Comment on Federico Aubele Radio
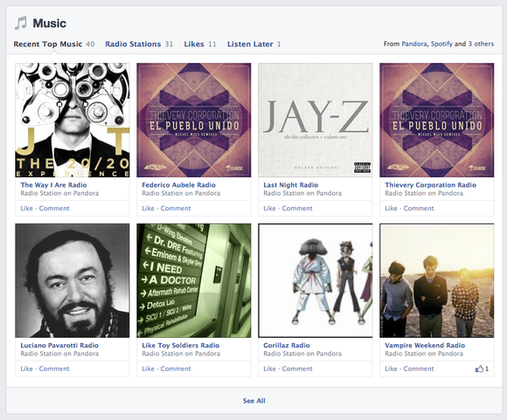 [176, 209]
